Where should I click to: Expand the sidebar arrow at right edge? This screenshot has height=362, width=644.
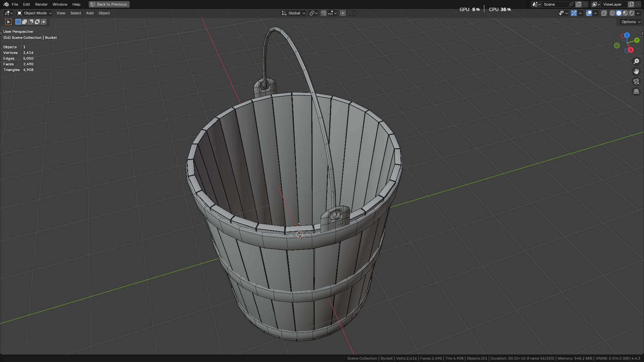642,33
